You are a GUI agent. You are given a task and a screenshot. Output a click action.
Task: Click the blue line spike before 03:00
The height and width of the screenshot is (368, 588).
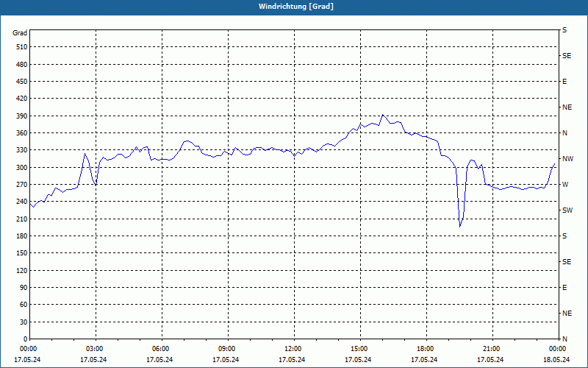pos(85,154)
